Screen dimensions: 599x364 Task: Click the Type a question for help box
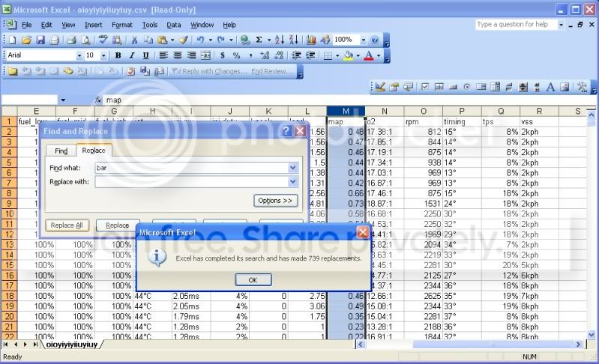coord(517,25)
